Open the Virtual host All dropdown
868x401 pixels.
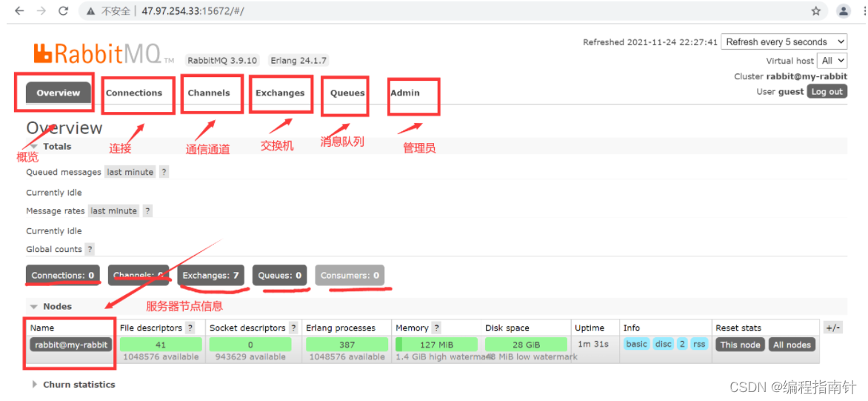tap(832, 60)
